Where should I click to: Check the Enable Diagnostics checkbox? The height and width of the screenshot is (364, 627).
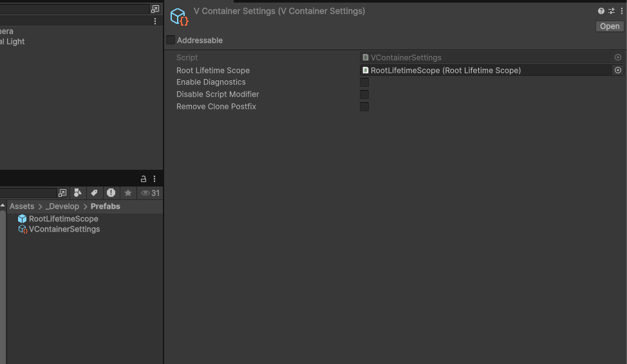pyautogui.click(x=364, y=82)
